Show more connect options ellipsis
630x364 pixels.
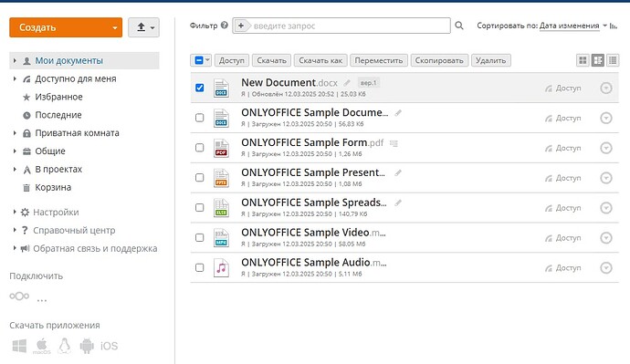42,300
